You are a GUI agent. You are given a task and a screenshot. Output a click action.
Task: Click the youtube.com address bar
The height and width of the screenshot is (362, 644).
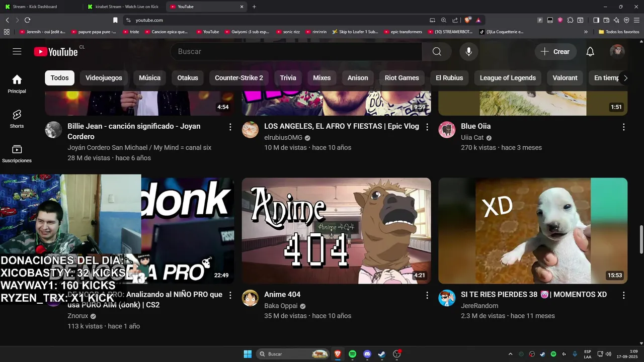(277, 20)
